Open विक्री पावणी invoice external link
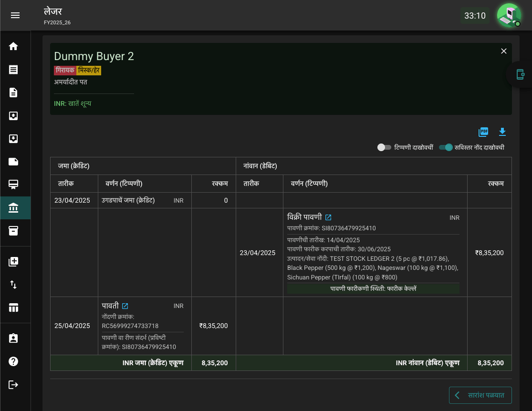The width and height of the screenshot is (532, 411). pos(328,218)
